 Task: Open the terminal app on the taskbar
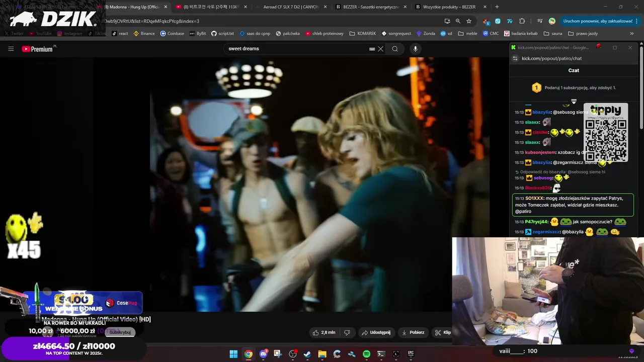click(381, 354)
